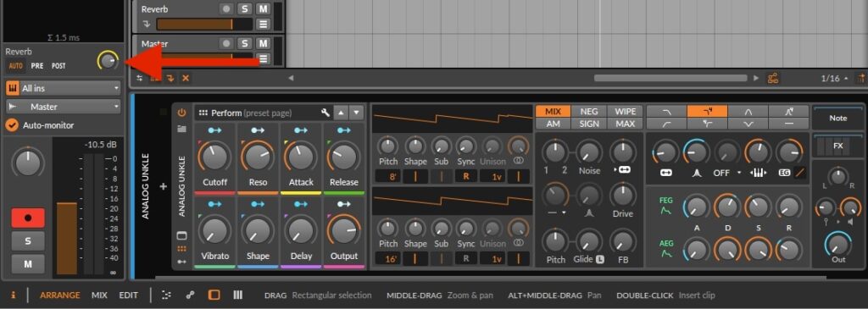Solo the Reverb track
Image resolution: width=868 pixels, height=309 pixels.
(244, 8)
